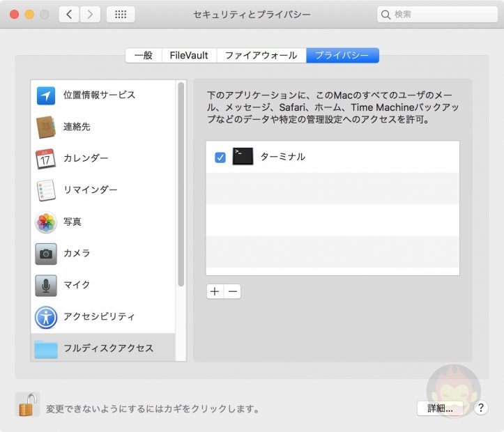Viewport: 504px width, 432px height.
Task: Open the Accessibility figure icon
Action: pyautogui.click(x=46, y=317)
